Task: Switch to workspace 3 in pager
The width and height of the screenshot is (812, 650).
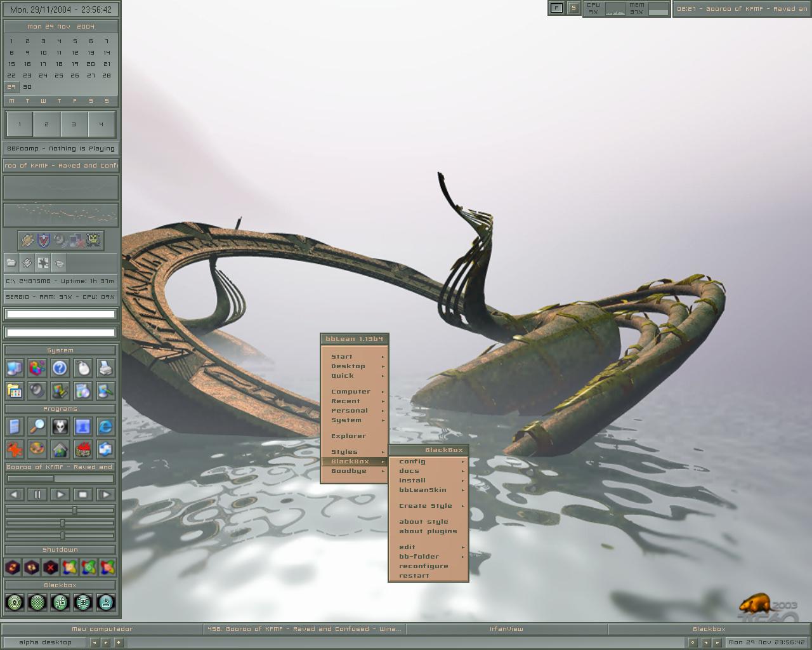Action: click(x=74, y=124)
